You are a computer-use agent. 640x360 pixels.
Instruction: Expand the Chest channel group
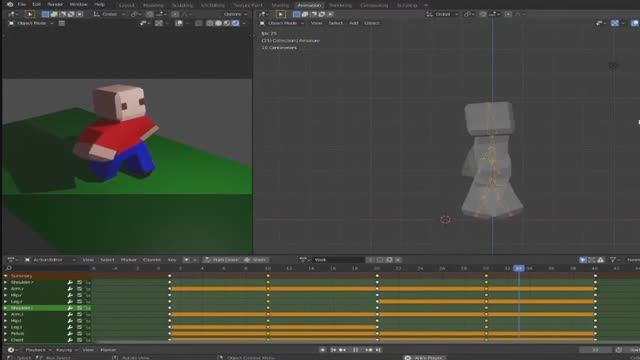point(5,340)
